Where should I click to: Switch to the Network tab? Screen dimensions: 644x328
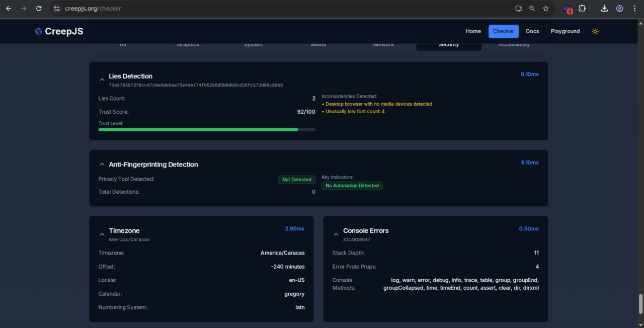tap(383, 45)
